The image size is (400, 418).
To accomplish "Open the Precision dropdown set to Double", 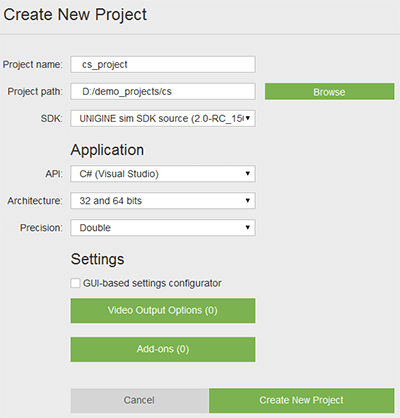I will point(163,228).
